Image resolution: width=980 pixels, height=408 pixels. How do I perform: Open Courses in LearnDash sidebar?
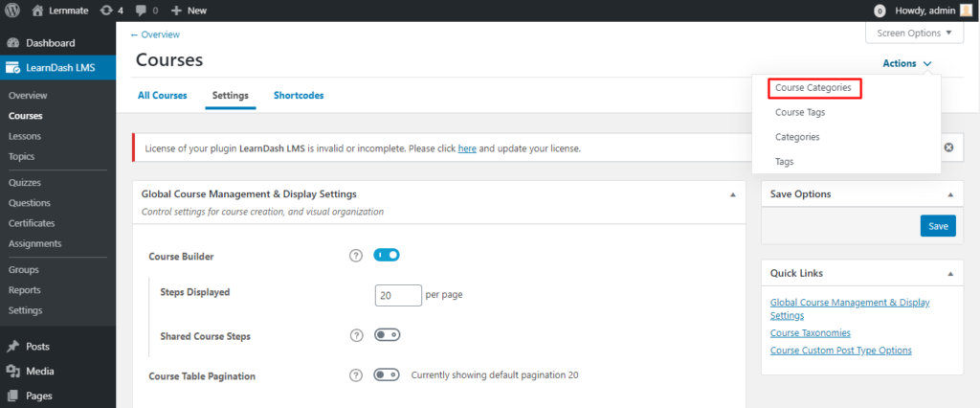pos(26,116)
